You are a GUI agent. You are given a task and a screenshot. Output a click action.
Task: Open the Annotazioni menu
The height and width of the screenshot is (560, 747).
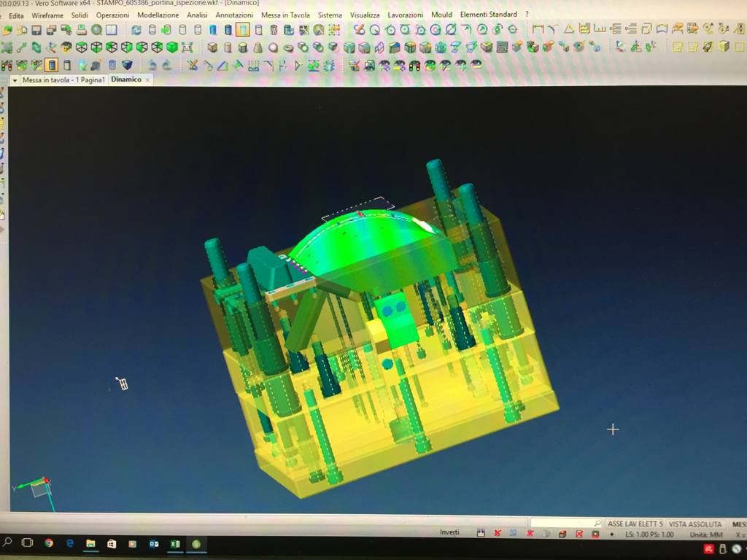234,15
